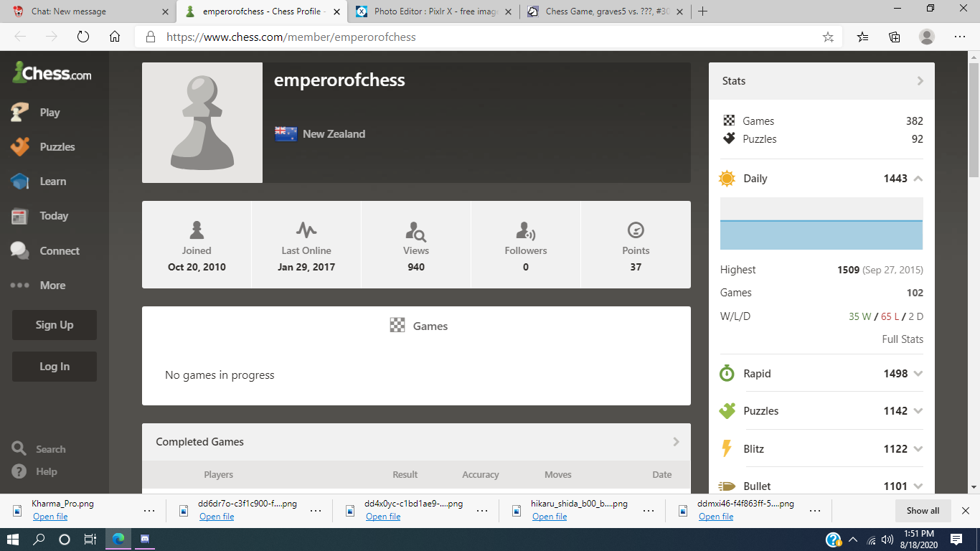
Task: Open the Puzzles section in the sidebar
Action: 43,146
